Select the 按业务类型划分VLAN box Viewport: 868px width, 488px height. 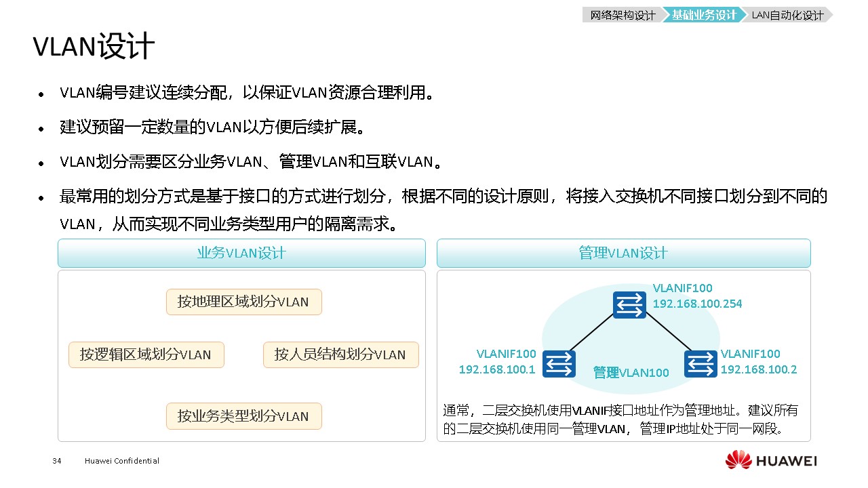tap(243, 416)
